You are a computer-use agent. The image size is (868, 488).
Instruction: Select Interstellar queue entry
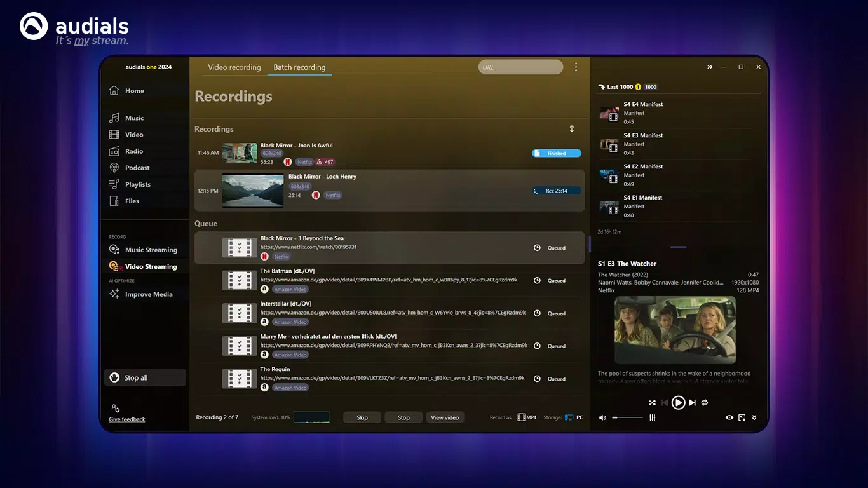[x=389, y=313]
